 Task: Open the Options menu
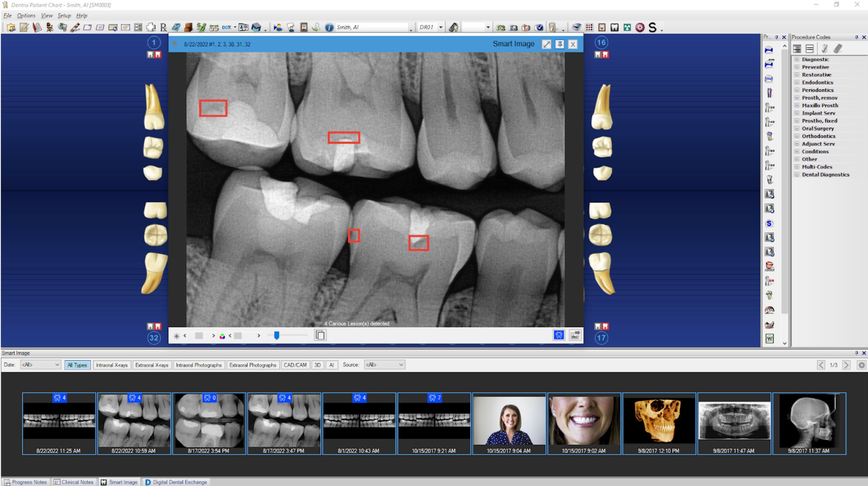26,15
